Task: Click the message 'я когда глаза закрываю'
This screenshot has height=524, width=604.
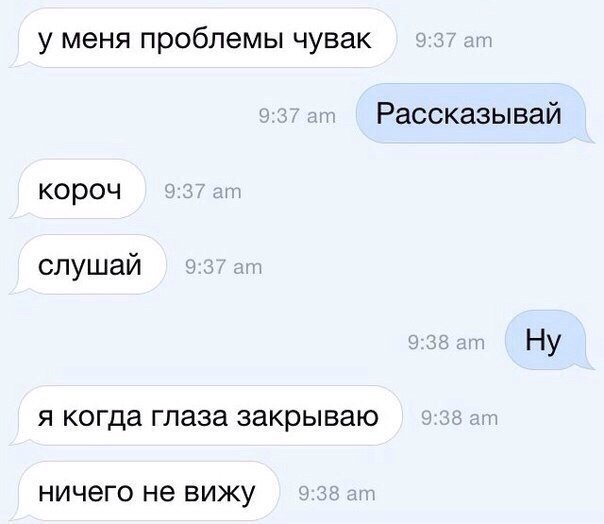Action: (206, 416)
